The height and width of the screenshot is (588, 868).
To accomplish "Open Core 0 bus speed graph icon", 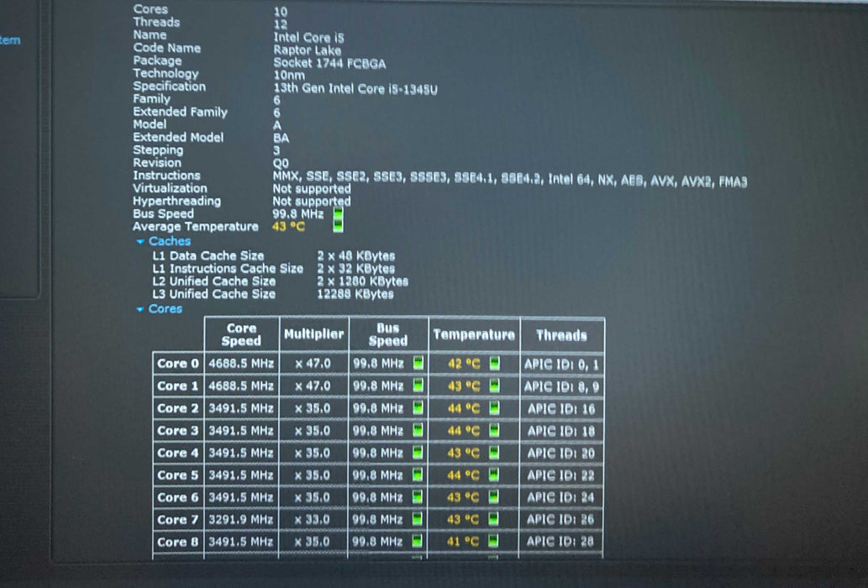I will pyautogui.click(x=417, y=364).
